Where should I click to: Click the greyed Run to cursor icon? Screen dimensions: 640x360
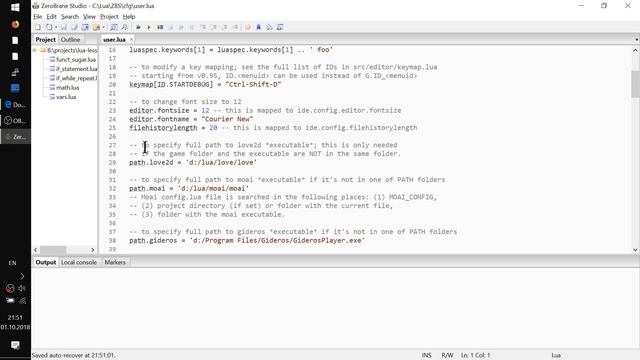tap(235, 27)
